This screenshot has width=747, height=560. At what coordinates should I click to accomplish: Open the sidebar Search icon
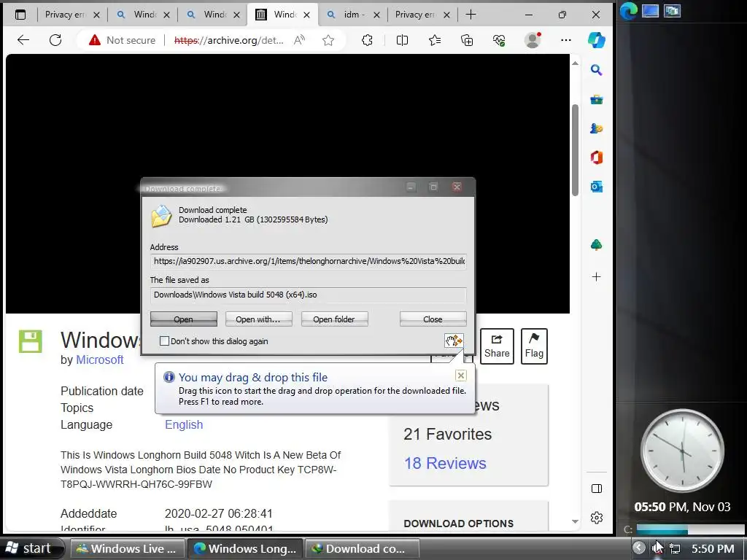pyautogui.click(x=596, y=71)
